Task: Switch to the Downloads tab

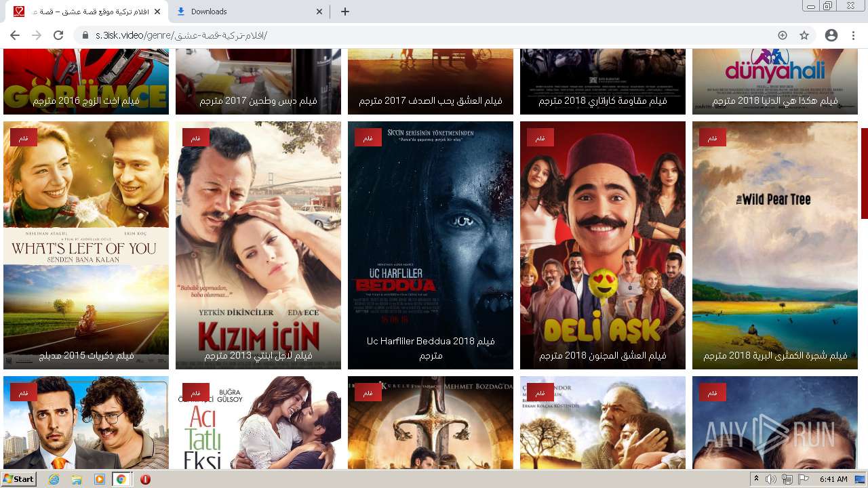Action: [248, 12]
